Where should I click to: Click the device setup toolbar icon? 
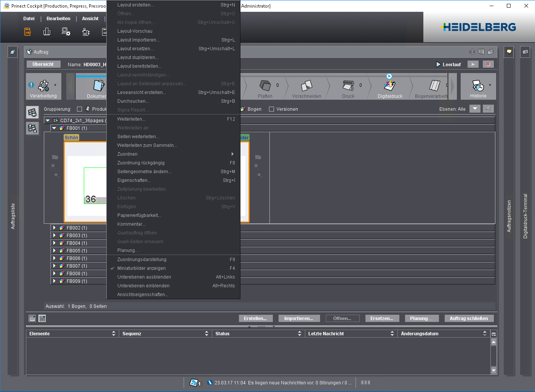(86, 32)
